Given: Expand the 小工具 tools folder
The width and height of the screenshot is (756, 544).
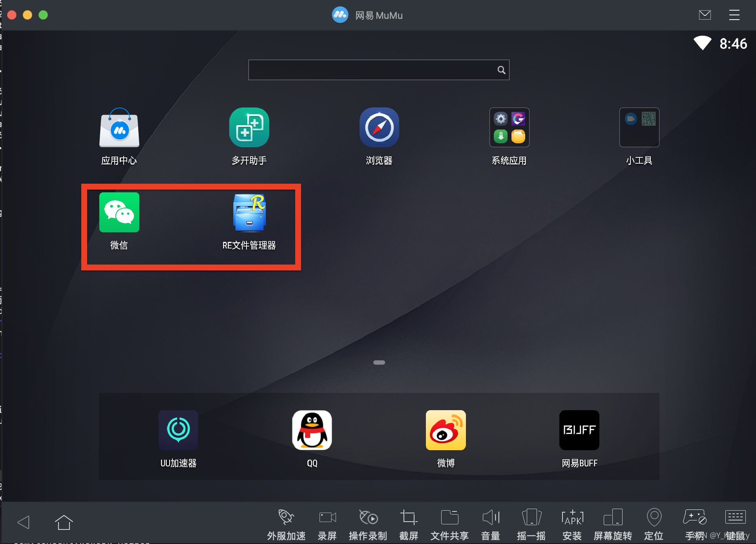Looking at the screenshot, I should point(639,128).
